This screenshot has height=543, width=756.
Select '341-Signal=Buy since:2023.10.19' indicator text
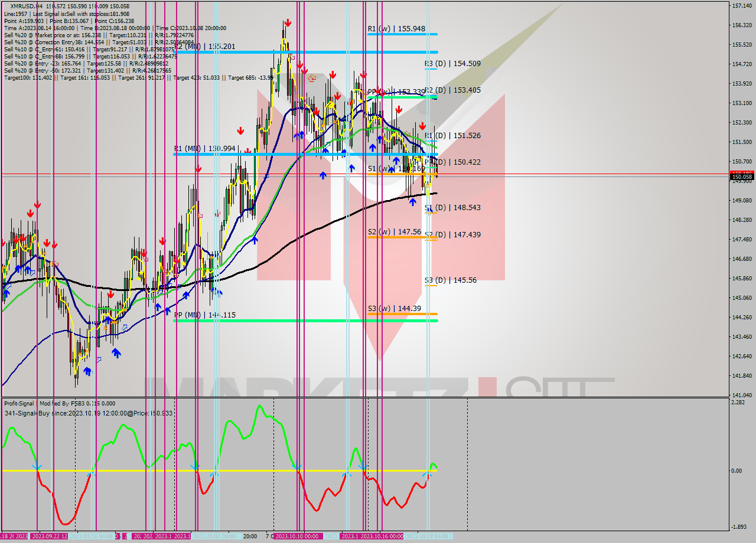(x=88, y=413)
